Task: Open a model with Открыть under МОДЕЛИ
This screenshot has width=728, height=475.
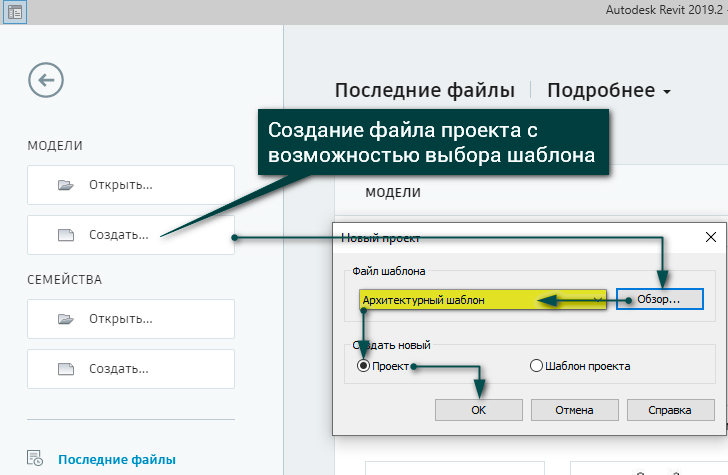Action: pyautogui.click(x=131, y=185)
